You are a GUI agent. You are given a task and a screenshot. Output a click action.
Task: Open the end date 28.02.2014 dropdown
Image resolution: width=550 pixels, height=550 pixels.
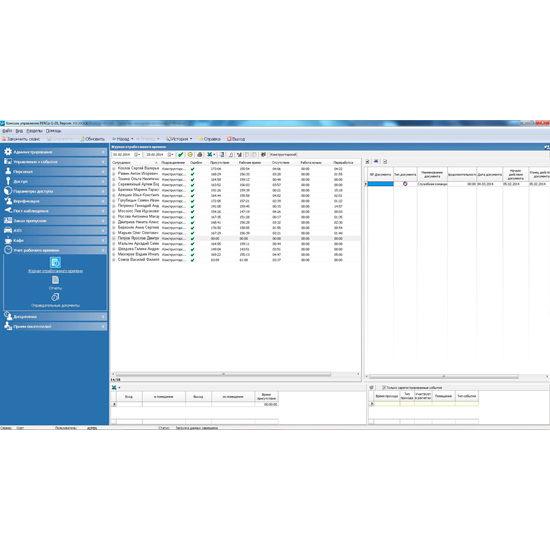tap(170, 155)
